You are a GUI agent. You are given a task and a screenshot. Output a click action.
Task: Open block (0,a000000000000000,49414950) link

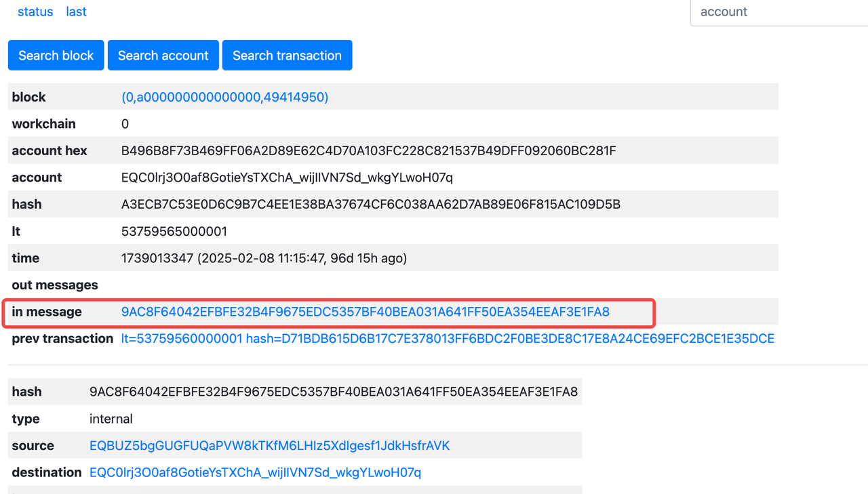point(224,97)
